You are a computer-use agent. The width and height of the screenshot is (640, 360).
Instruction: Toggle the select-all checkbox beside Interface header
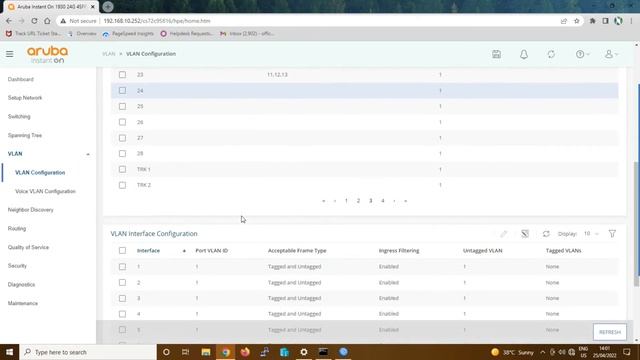pos(122,251)
